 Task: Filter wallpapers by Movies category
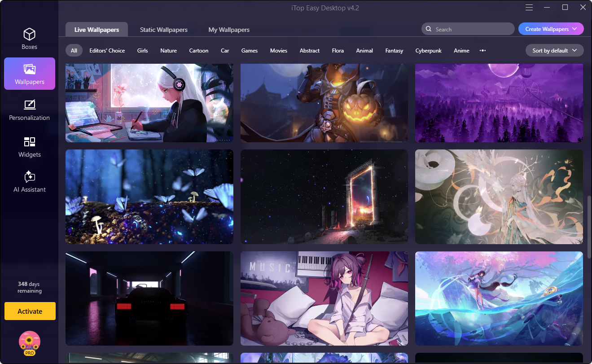tap(279, 51)
